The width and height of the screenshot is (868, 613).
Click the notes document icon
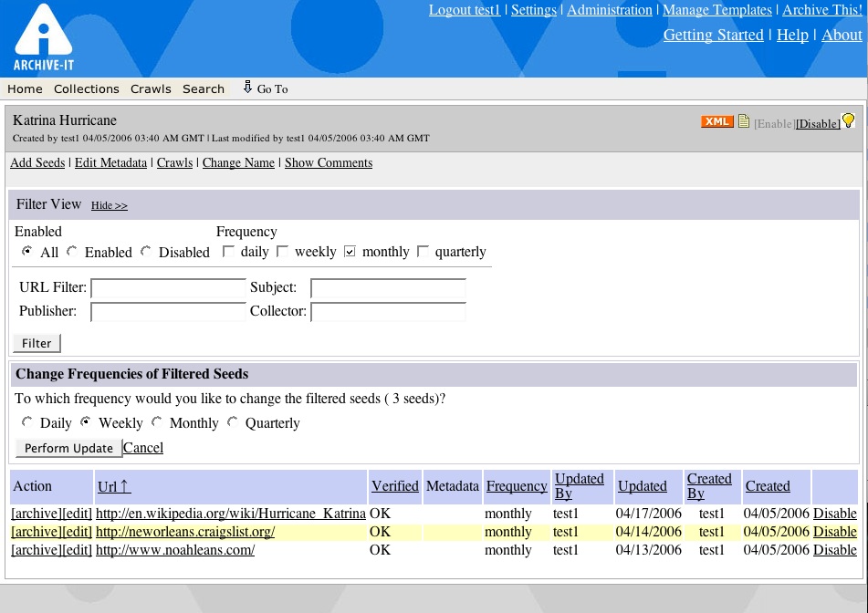[744, 121]
